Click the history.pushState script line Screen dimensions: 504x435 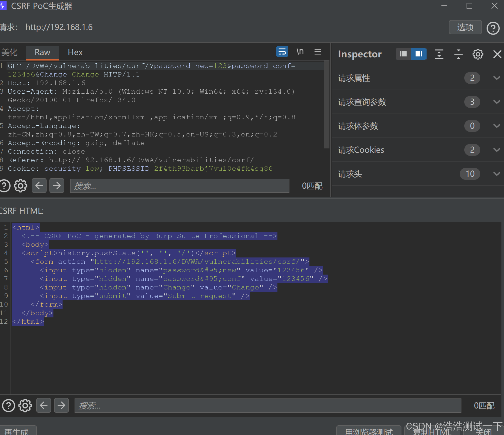point(129,253)
